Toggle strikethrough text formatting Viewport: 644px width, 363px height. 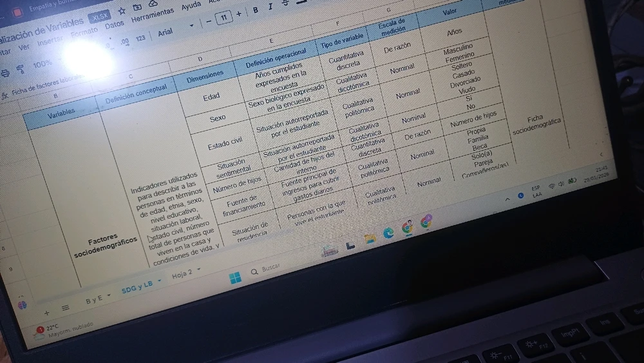286,5
